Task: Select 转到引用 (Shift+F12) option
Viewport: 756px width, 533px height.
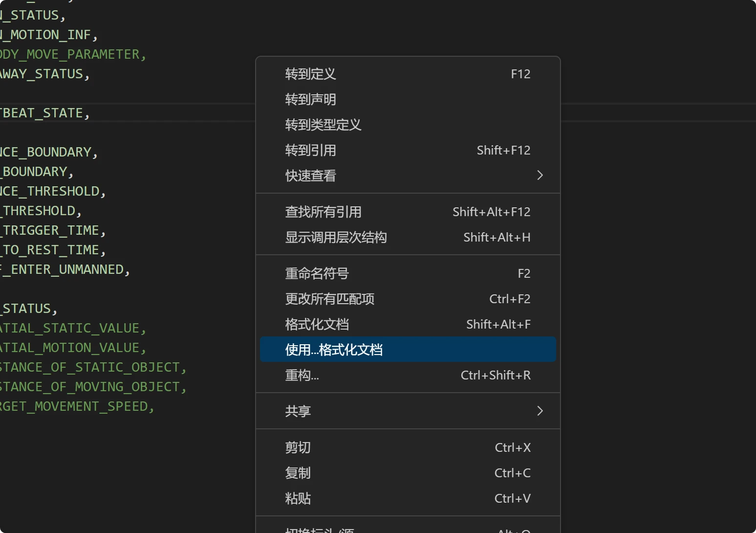Action: [310, 151]
